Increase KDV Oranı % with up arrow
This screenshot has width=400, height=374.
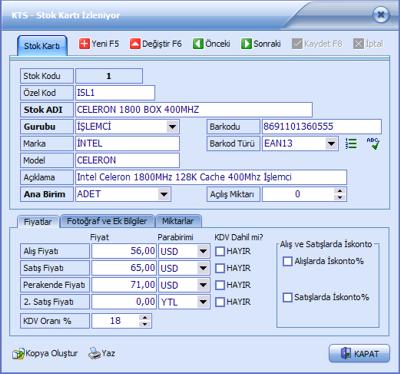pos(145,318)
